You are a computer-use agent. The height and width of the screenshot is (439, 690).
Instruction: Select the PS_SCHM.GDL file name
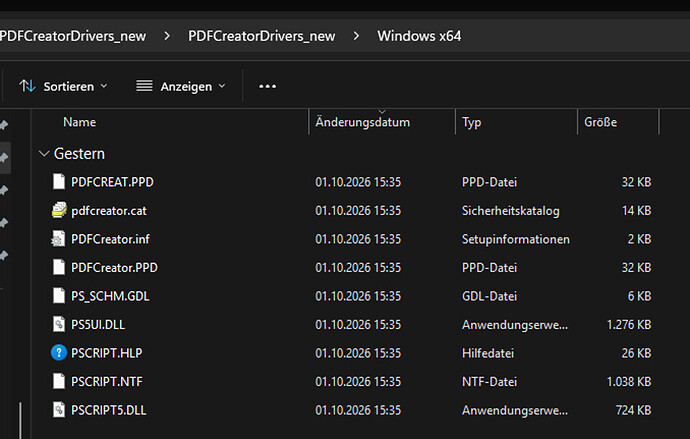coord(110,296)
